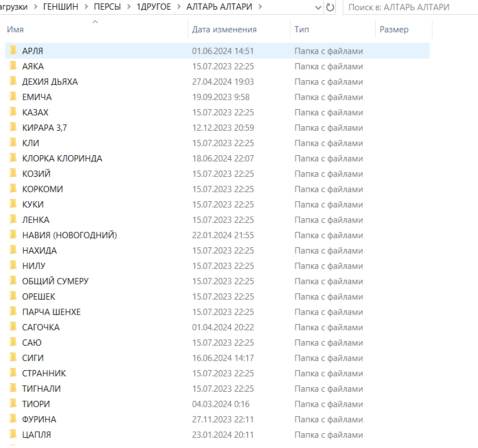Click the СИГИ folder icon

pyautogui.click(x=13, y=358)
